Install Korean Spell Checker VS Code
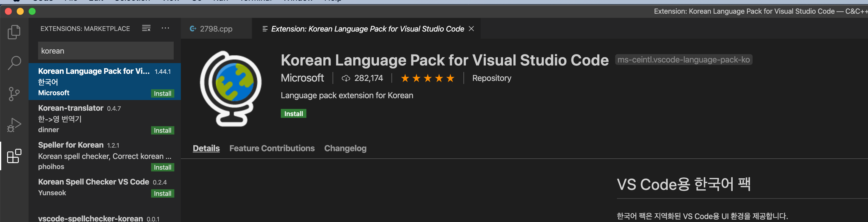The image size is (868, 222). pos(162,193)
